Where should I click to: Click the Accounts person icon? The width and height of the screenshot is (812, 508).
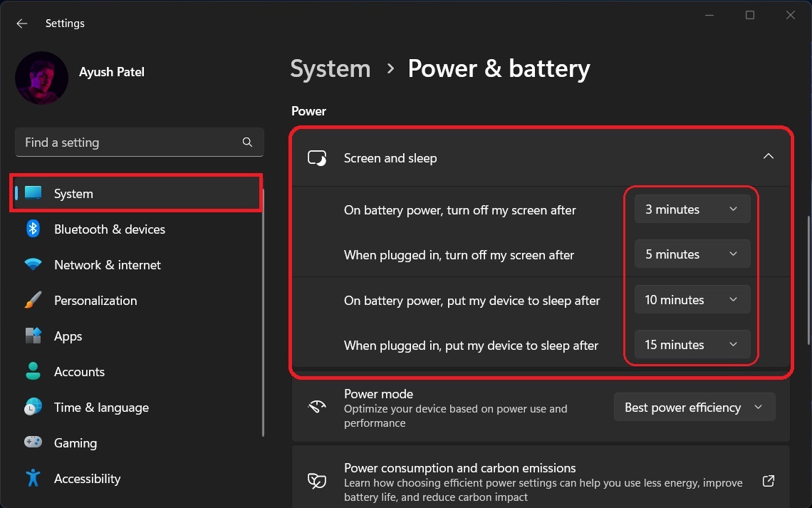(33, 372)
